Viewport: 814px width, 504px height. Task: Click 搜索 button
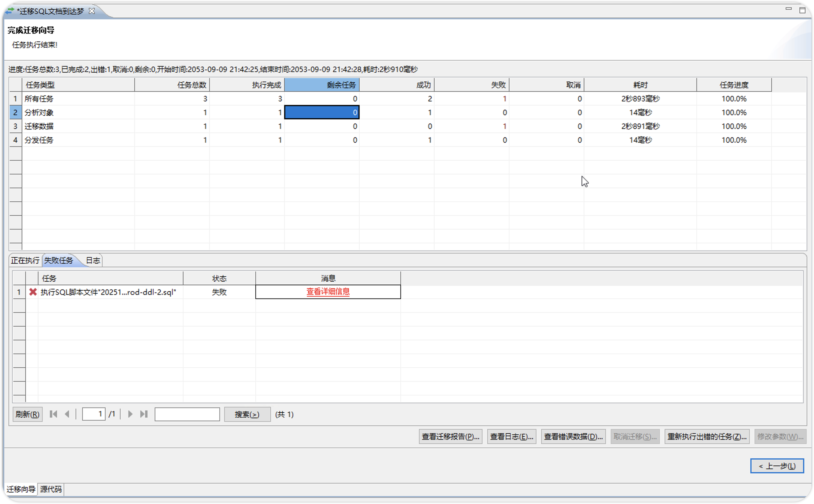tap(247, 414)
